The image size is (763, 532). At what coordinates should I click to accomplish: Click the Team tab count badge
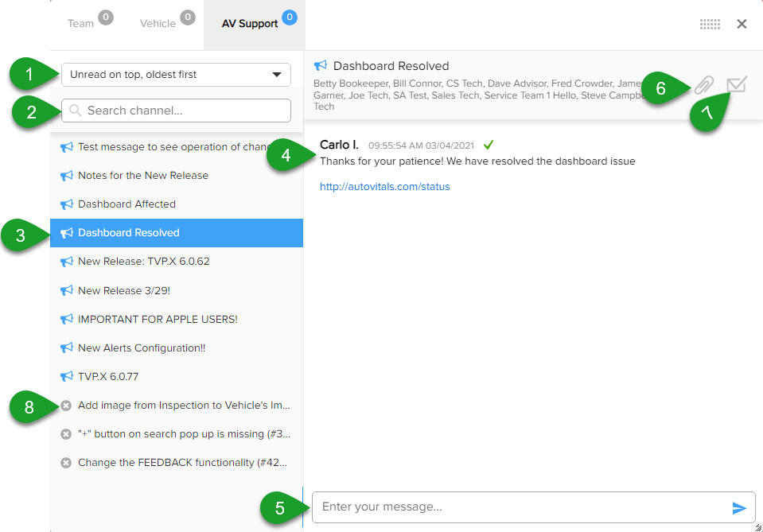tap(106, 17)
